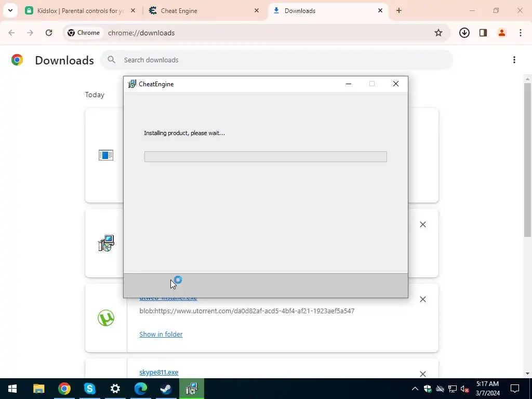Click the installation progress bar
This screenshot has width=532, height=399.
pos(265,156)
